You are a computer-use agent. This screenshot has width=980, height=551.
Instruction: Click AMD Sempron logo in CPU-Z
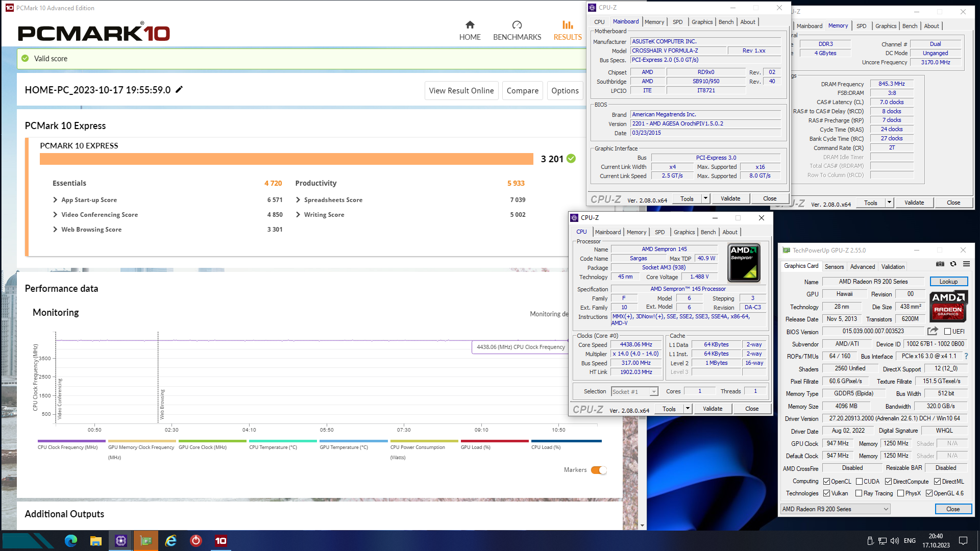(x=744, y=263)
